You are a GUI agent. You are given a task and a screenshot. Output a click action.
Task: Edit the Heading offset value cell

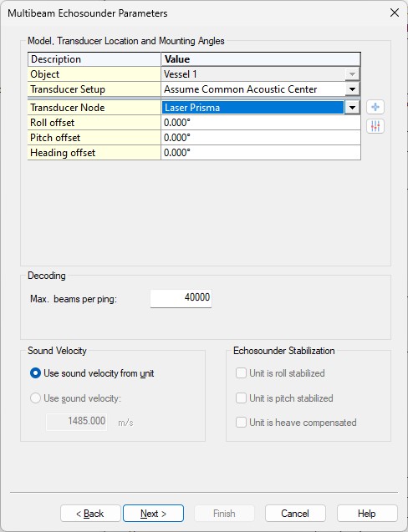[261, 152]
